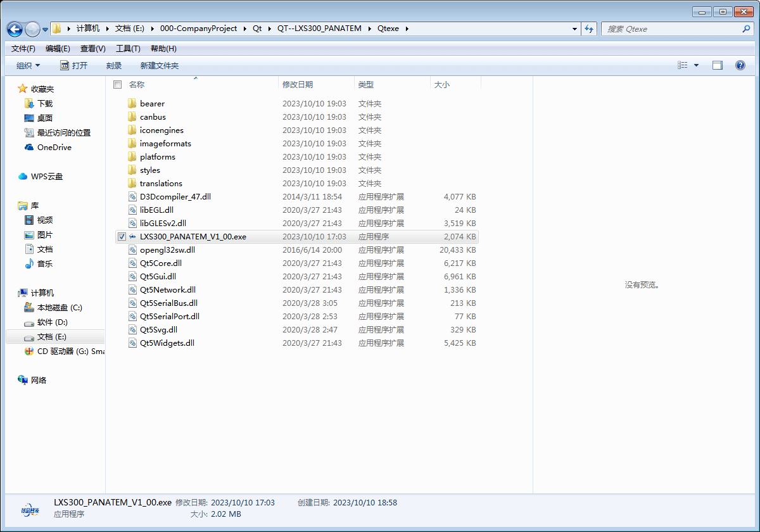Click the 搜索 Qtexe search field

[673, 28]
